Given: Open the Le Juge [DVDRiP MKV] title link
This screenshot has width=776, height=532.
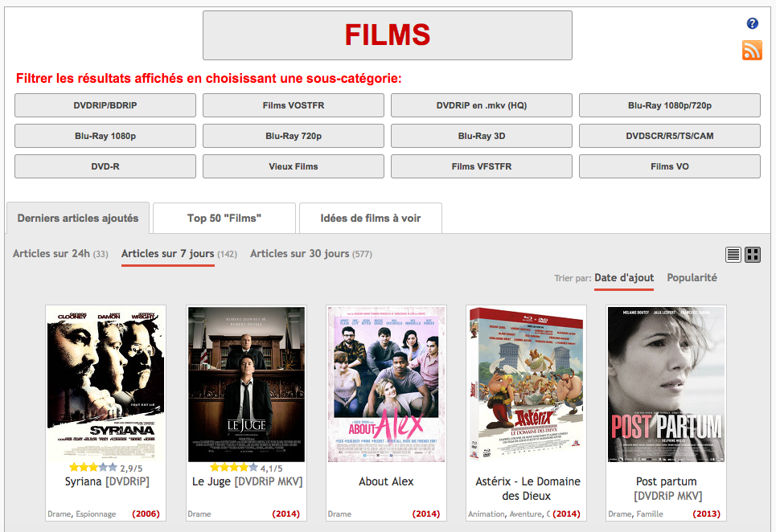Looking at the screenshot, I should pyautogui.click(x=247, y=481).
